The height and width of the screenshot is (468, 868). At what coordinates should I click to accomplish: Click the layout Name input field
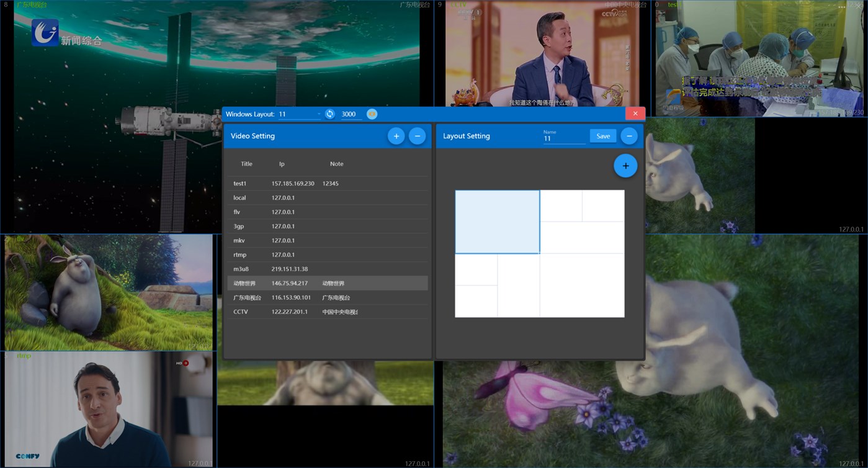(564, 138)
